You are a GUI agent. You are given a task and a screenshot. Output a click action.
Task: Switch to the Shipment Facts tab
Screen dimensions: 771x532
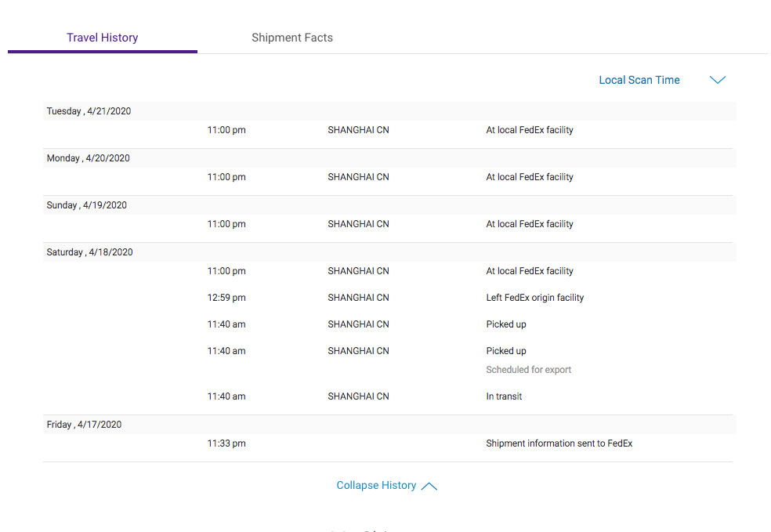[x=292, y=38]
